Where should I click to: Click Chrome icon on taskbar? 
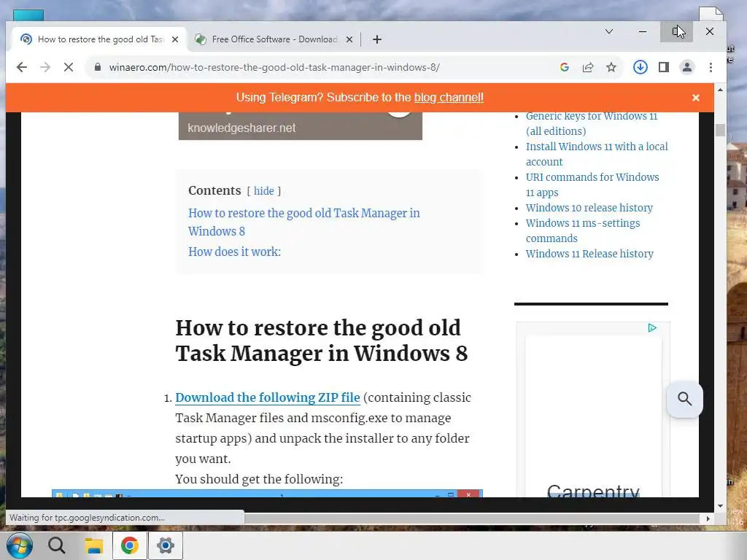(x=130, y=545)
